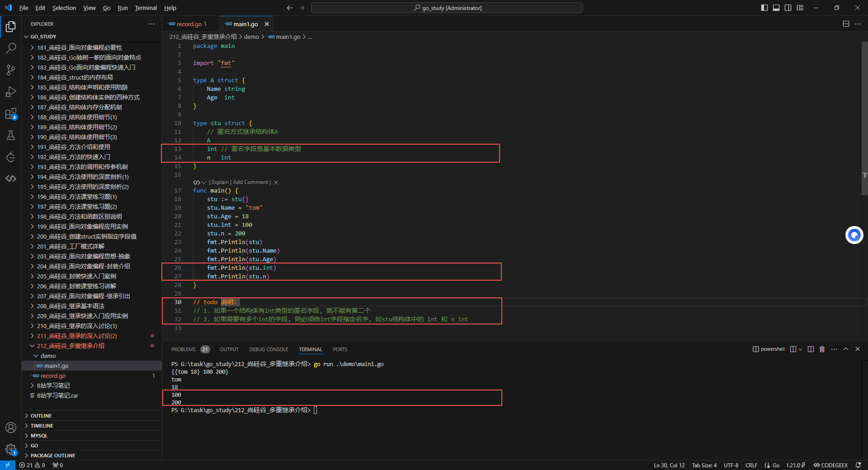Click the errors and warnings count in the status bar

pos(32,465)
